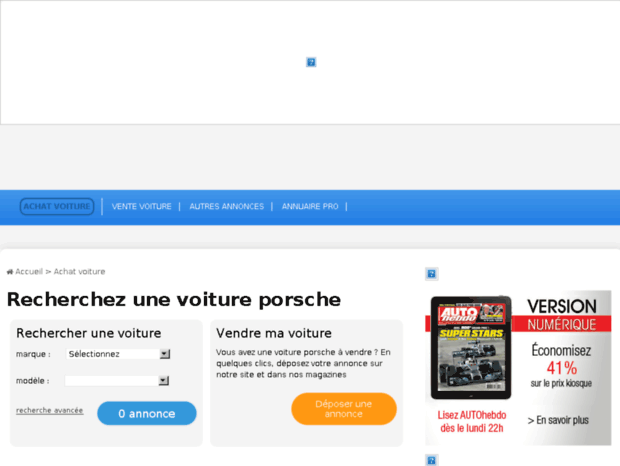The image size is (620, 466).
Task: Open the Annuaire Pro menu item
Action: coord(310,206)
